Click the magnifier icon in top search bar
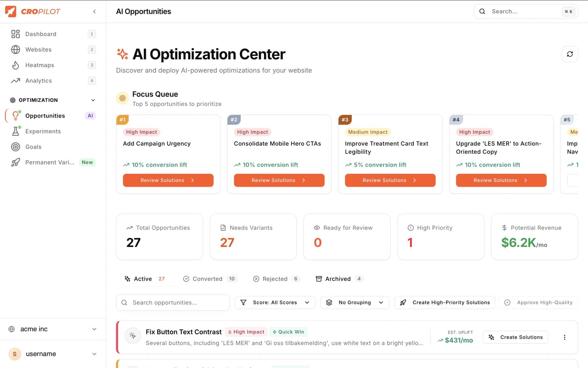 [482, 11]
